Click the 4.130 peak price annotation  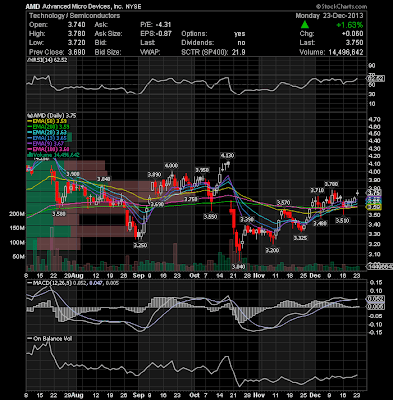point(227,155)
